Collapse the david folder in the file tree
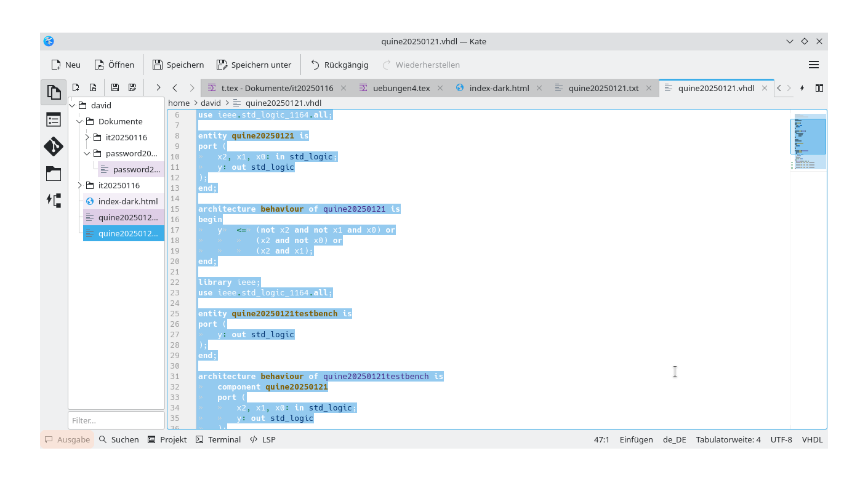Image resolution: width=868 pixels, height=496 pixels. click(x=72, y=105)
